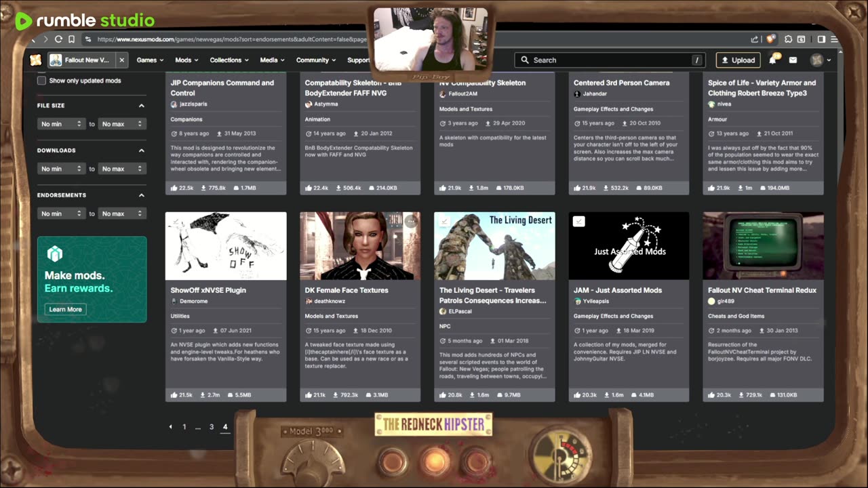Open JAM - Just Assorted Mods title

click(x=618, y=290)
